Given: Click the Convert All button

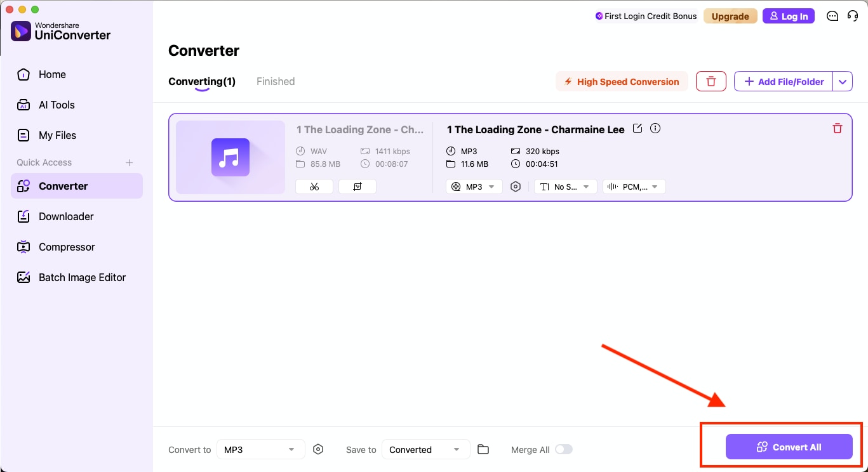Looking at the screenshot, I should [789, 447].
